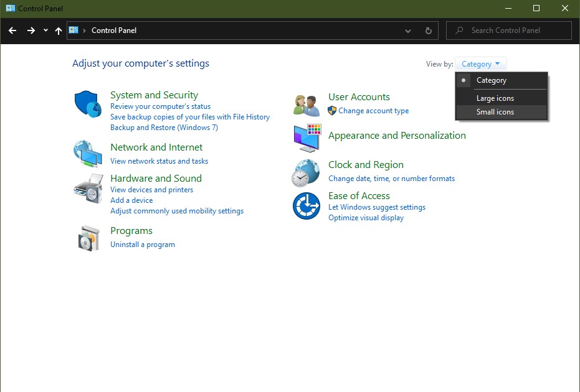The width and height of the screenshot is (580, 392).
Task: Click the Add a device link
Action: pyautogui.click(x=131, y=200)
